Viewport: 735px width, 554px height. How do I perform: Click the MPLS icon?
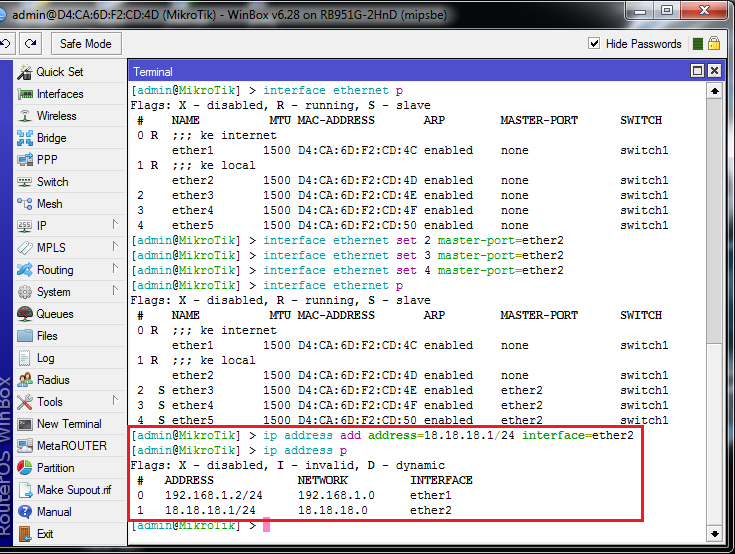pos(25,247)
